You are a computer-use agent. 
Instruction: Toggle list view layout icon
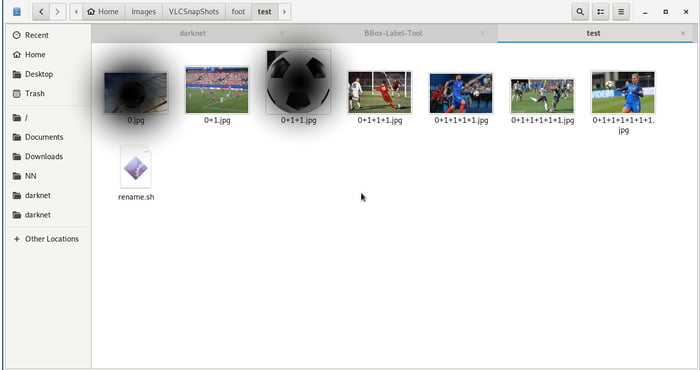[x=600, y=12]
